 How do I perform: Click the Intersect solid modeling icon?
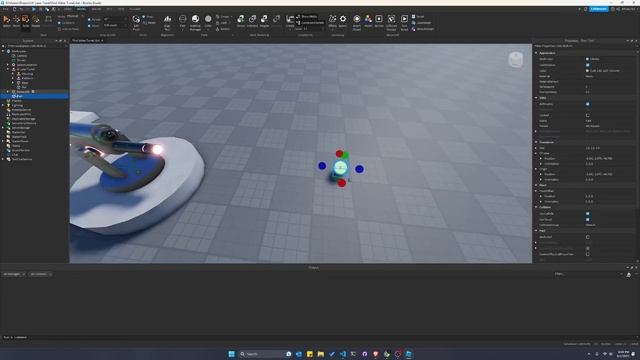pos(252,20)
